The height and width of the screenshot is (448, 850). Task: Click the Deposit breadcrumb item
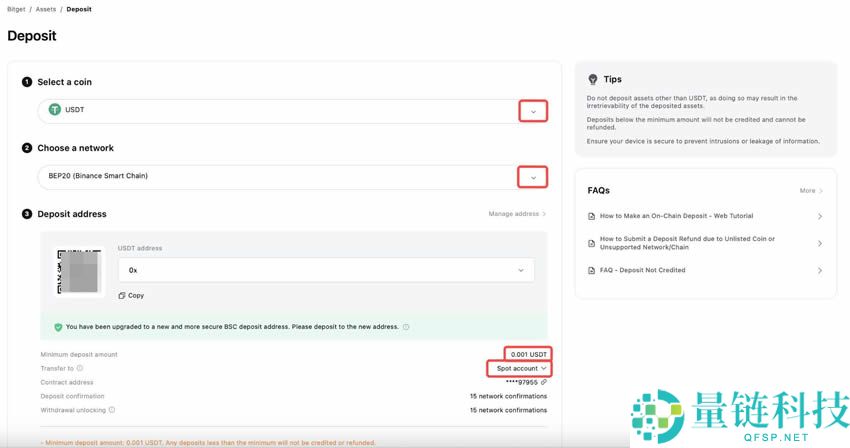(x=79, y=9)
